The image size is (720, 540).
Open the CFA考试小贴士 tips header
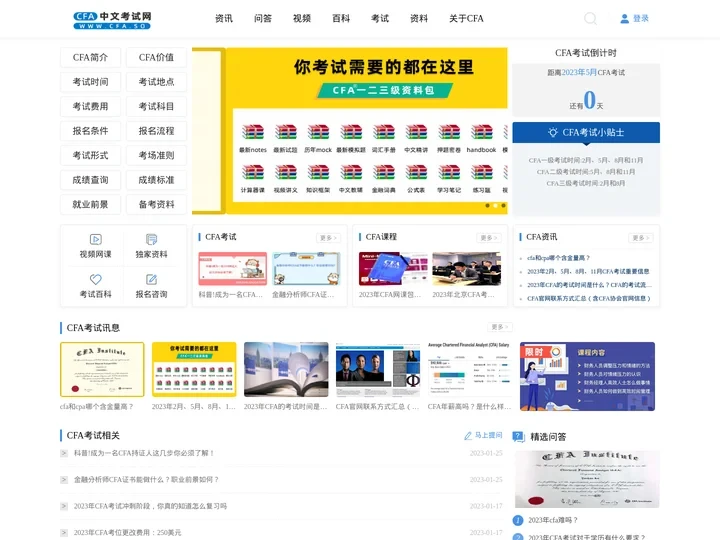tap(586, 132)
